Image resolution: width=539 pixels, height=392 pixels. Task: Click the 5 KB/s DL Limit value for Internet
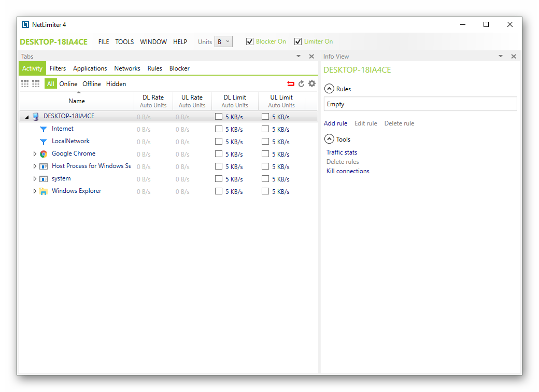234,130
